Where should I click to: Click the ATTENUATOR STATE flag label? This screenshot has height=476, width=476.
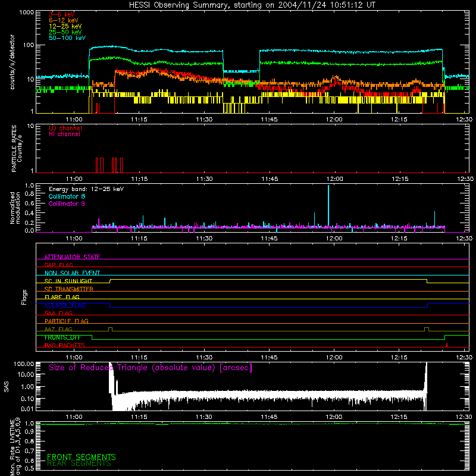pos(72,257)
